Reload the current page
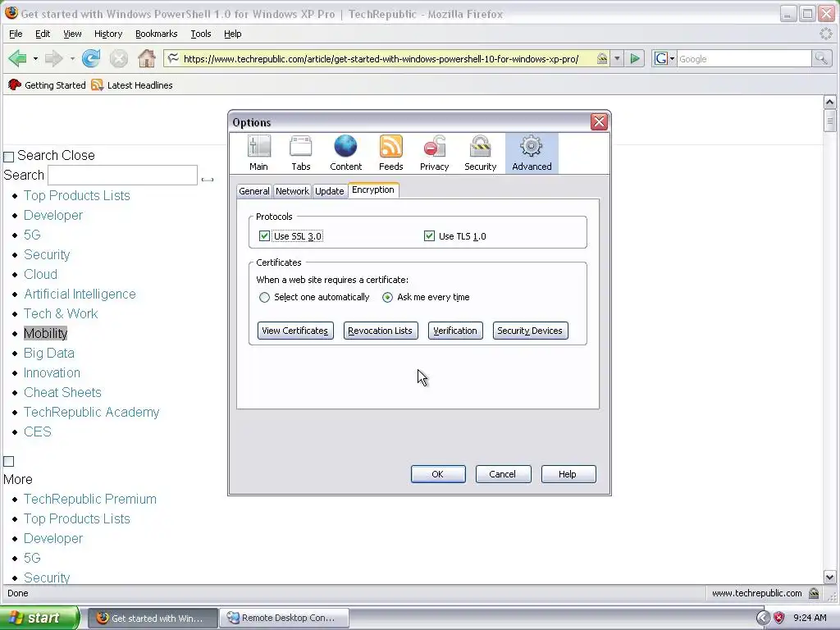The height and width of the screenshot is (630, 840). (91, 58)
